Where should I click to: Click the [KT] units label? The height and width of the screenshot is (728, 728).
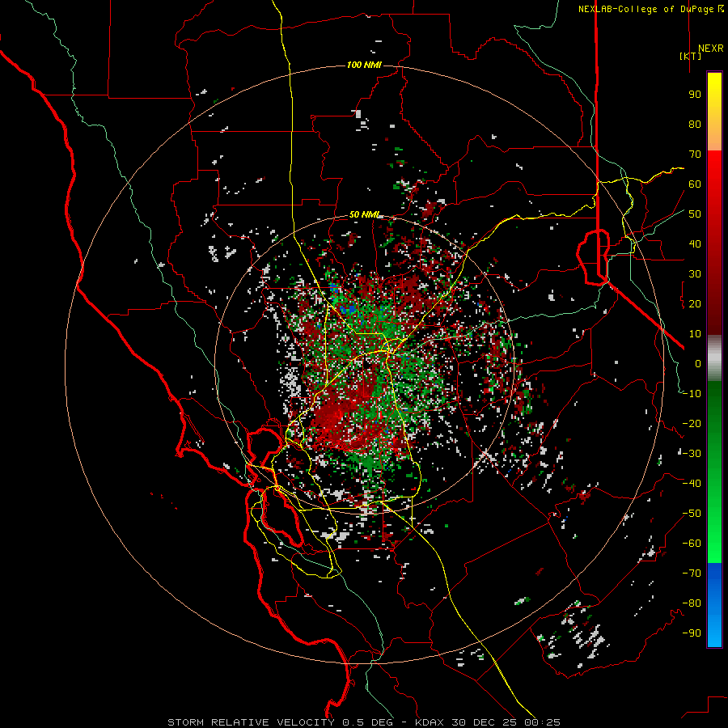(x=691, y=56)
